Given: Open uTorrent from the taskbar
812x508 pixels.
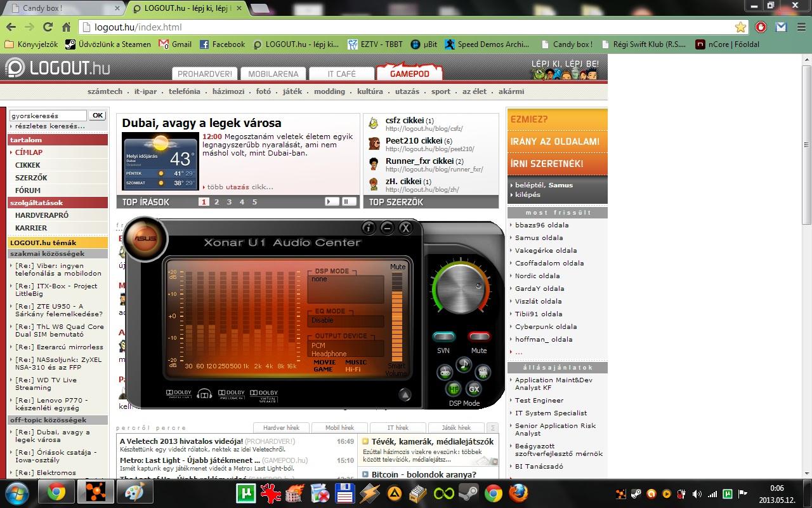Looking at the screenshot, I should [x=246, y=493].
